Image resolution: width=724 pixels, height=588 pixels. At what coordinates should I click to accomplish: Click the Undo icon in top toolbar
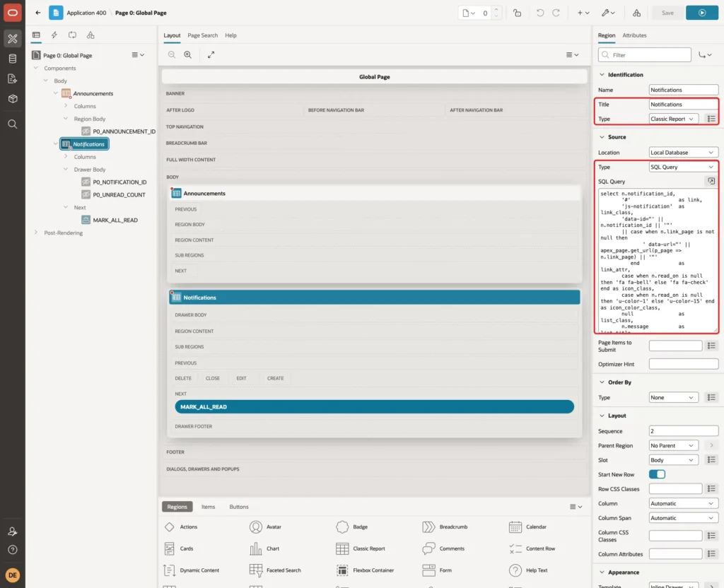tap(539, 13)
